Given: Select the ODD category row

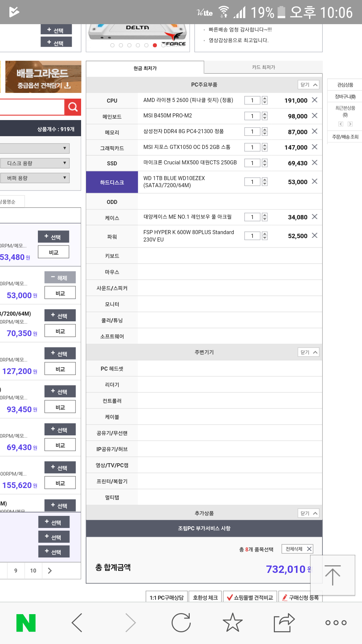Looking at the screenshot, I should click(x=112, y=202).
